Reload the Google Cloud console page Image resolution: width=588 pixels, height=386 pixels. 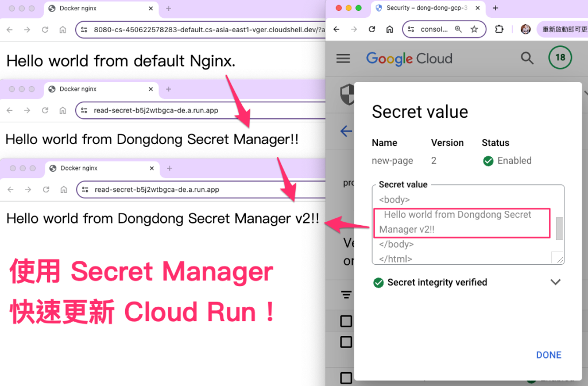(372, 29)
